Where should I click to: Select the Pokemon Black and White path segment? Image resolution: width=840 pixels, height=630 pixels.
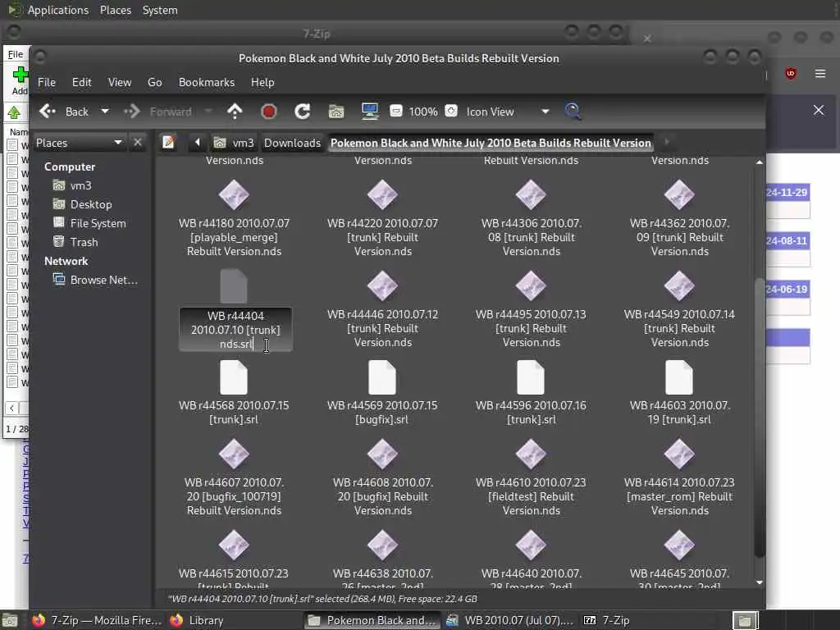coord(491,143)
